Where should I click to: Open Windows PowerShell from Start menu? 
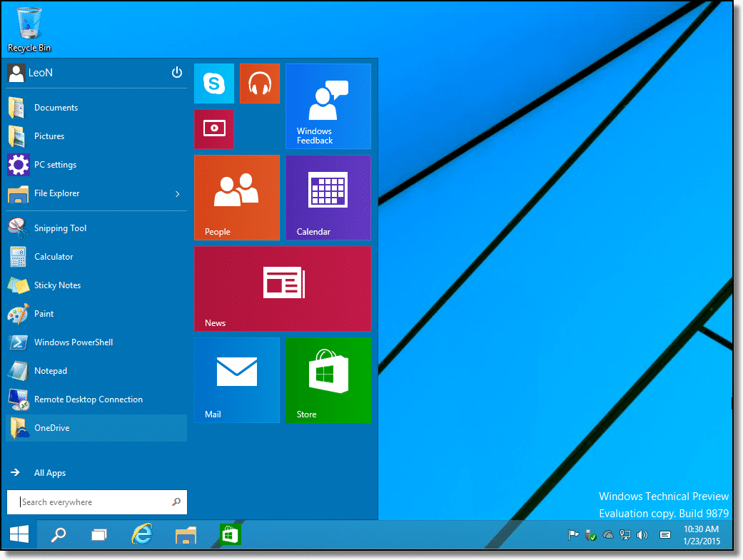click(73, 342)
